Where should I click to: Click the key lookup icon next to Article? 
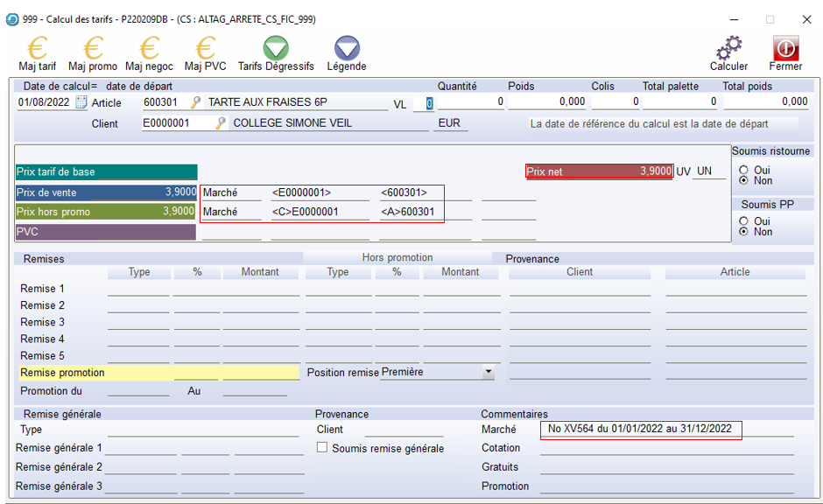pyautogui.click(x=196, y=102)
